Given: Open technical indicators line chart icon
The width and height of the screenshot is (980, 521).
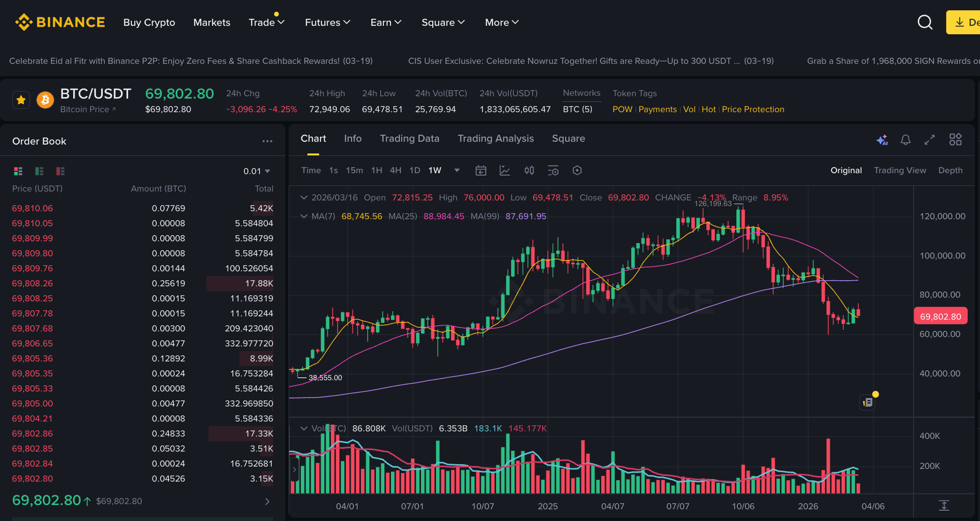Looking at the screenshot, I should pos(505,170).
